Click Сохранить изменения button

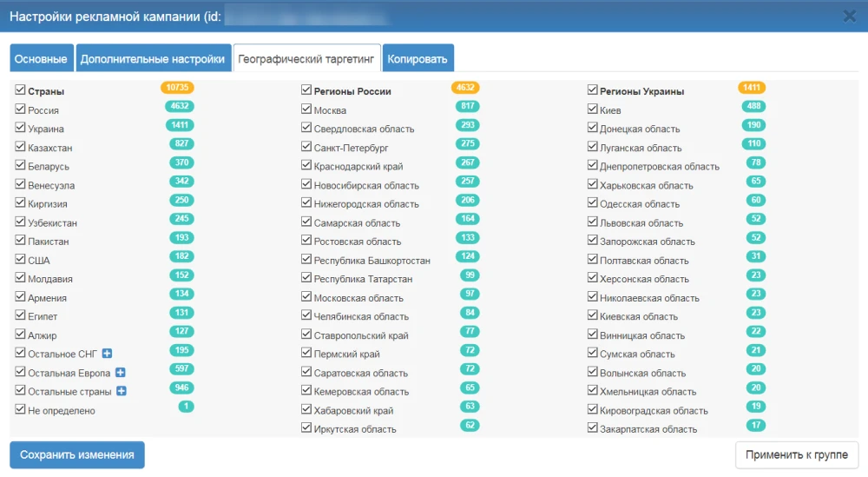[77, 454]
